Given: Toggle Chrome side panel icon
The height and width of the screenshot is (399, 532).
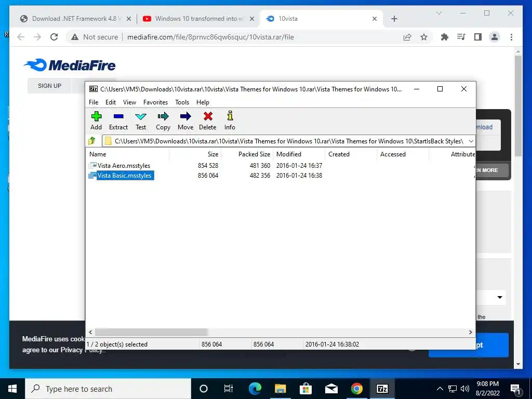Looking at the screenshot, I should coord(478,37).
